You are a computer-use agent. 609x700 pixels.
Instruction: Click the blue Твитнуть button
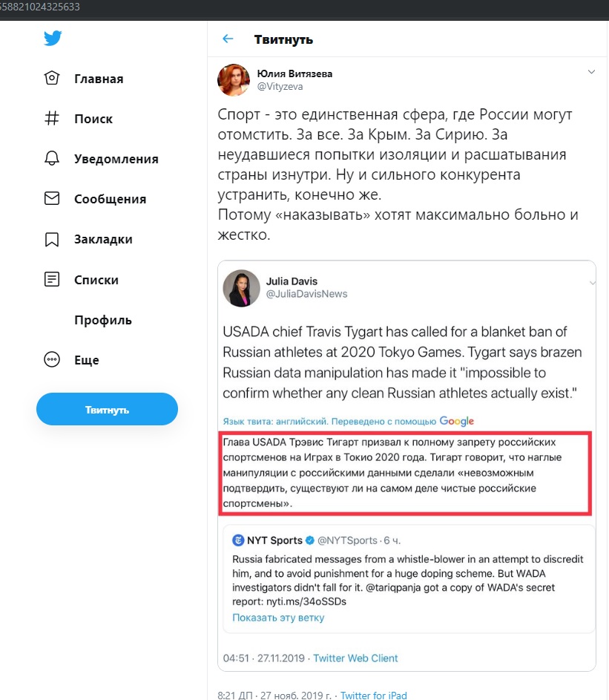[x=107, y=409]
